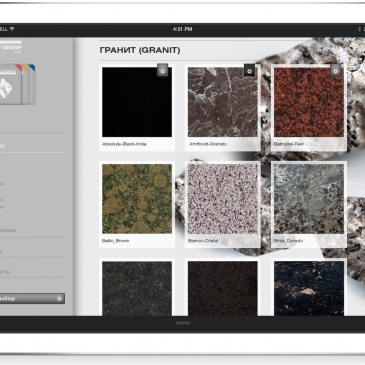Open the gray-blue swirled granite sample in middle row
365x365 pixels.
(309, 199)
